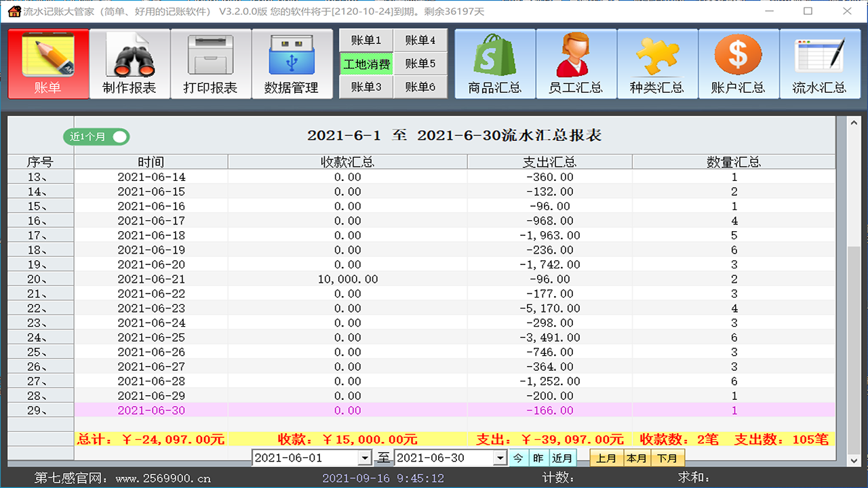Open 商品汇总 summary

click(494, 63)
